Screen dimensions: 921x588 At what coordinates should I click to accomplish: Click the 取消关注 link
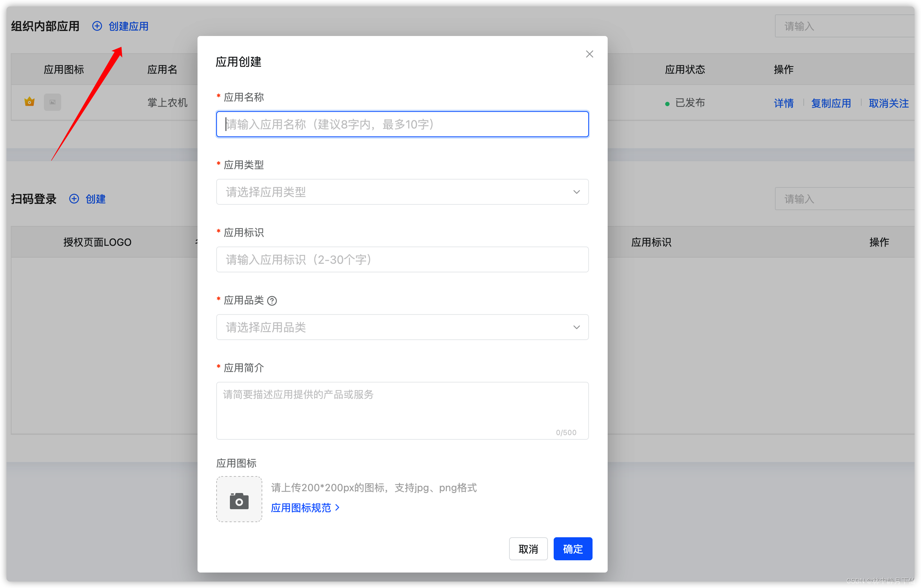pos(889,103)
